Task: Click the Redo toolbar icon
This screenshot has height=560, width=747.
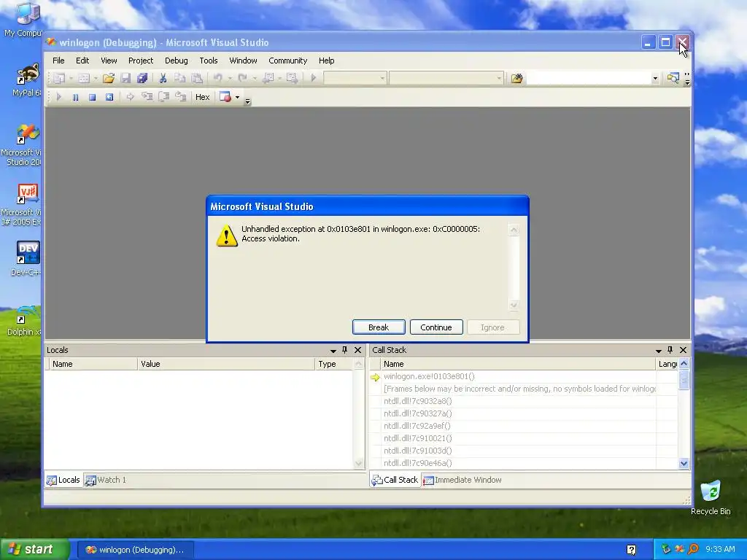Action: pos(242,78)
